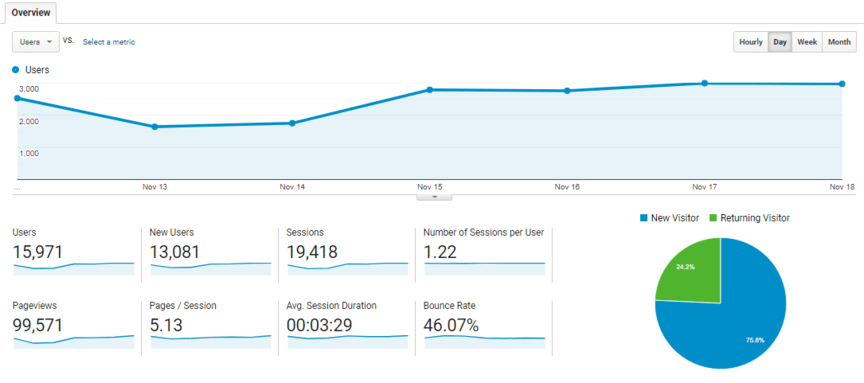The image size is (864, 383).
Task: Select the Users 15,971 metric card
Action: click(x=73, y=252)
